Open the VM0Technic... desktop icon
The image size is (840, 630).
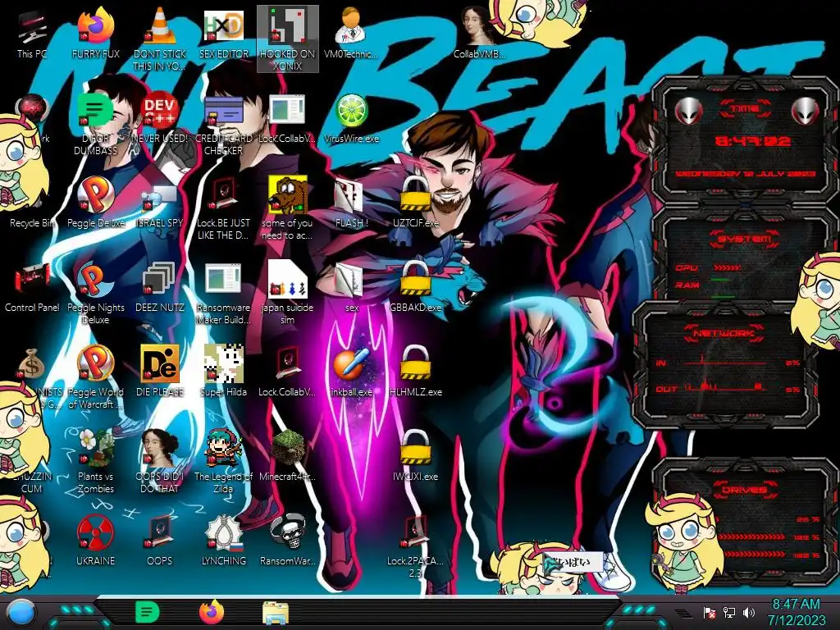(x=351, y=34)
